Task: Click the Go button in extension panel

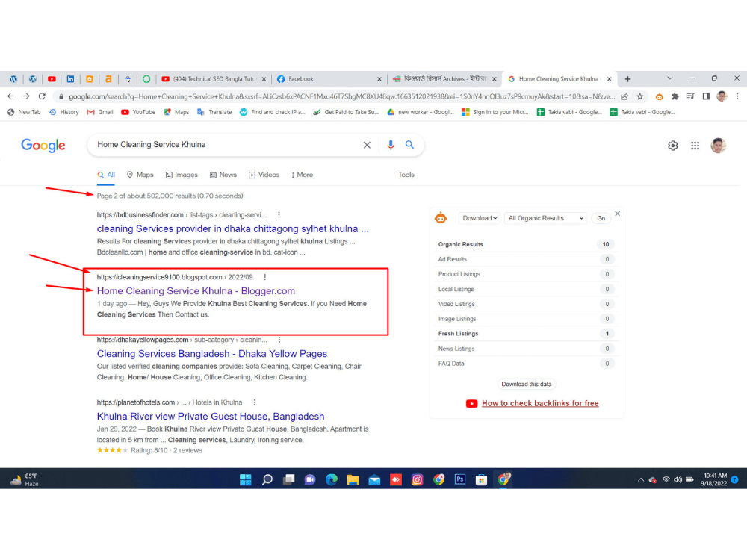Action: point(601,218)
